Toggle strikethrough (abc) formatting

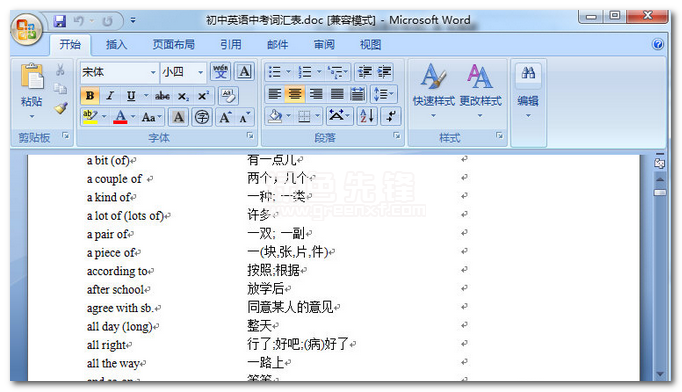pyautogui.click(x=162, y=96)
